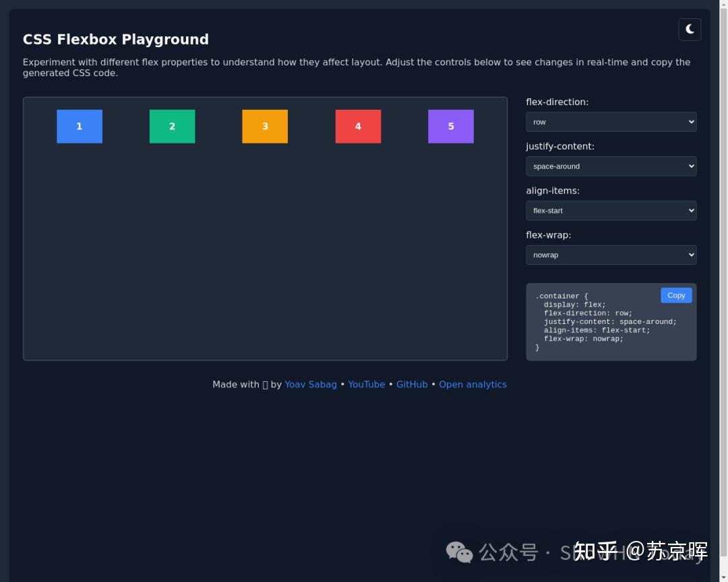Click the scrollbar down arrow
This screenshot has height=582, width=728.
coord(723,577)
